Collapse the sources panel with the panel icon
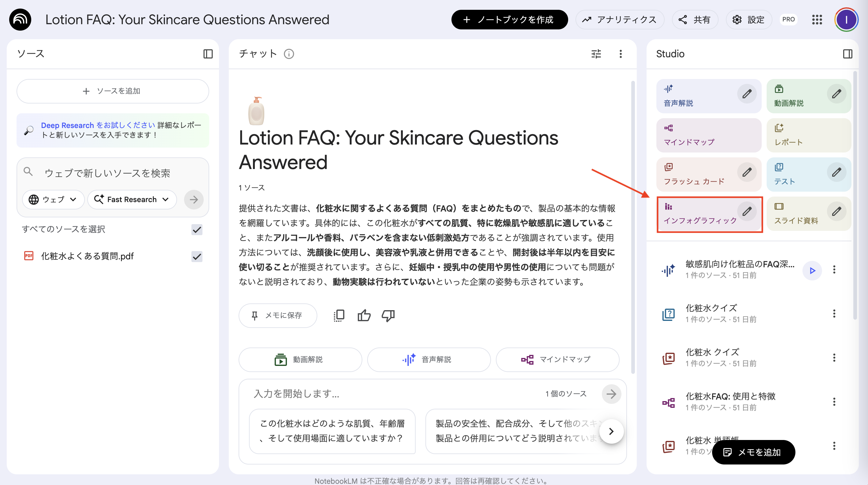This screenshot has height=485, width=868. coord(208,54)
